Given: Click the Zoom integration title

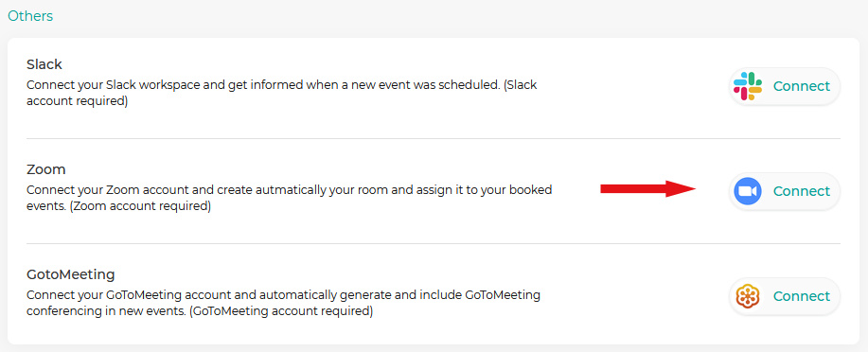Looking at the screenshot, I should coord(46,169).
